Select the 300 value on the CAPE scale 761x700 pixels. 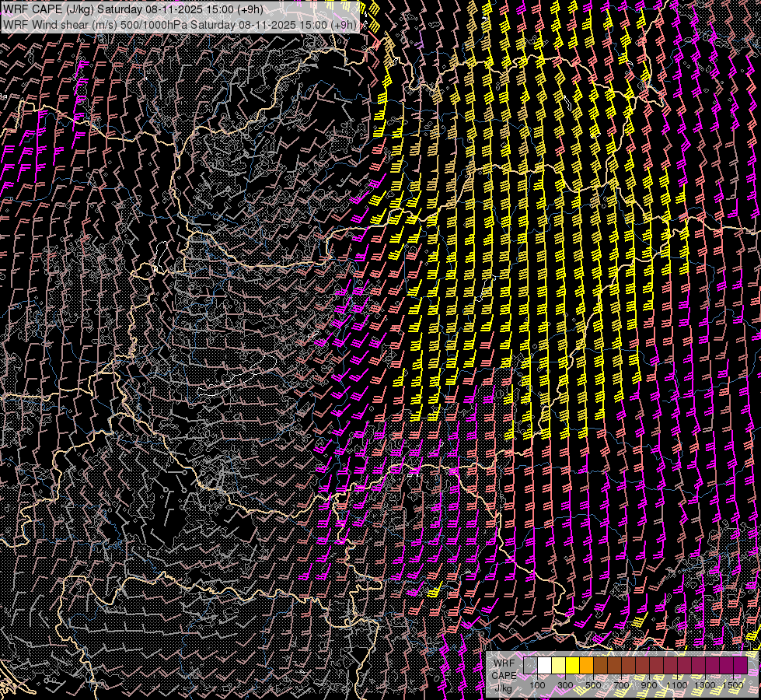(565, 685)
